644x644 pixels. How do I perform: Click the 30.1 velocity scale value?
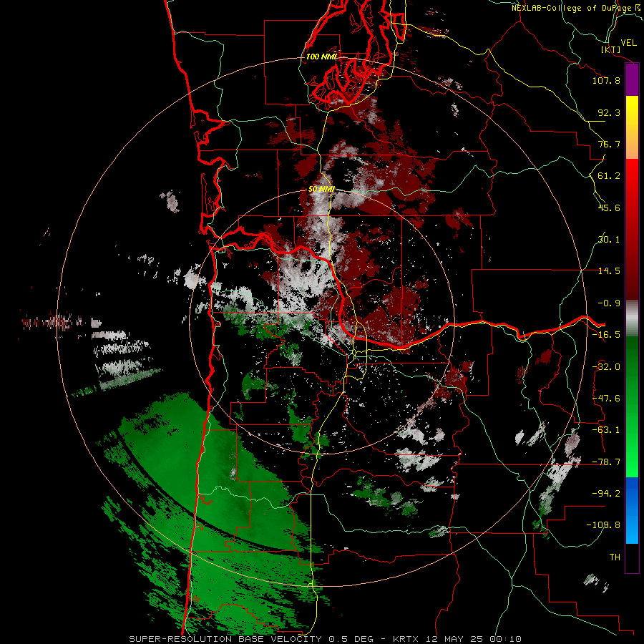pos(609,240)
